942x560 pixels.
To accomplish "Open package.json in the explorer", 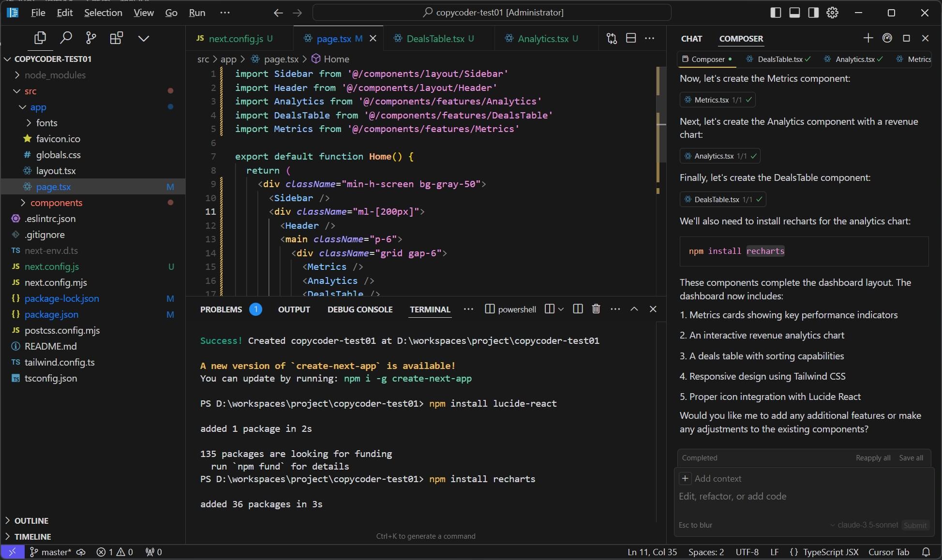I will point(93,314).
